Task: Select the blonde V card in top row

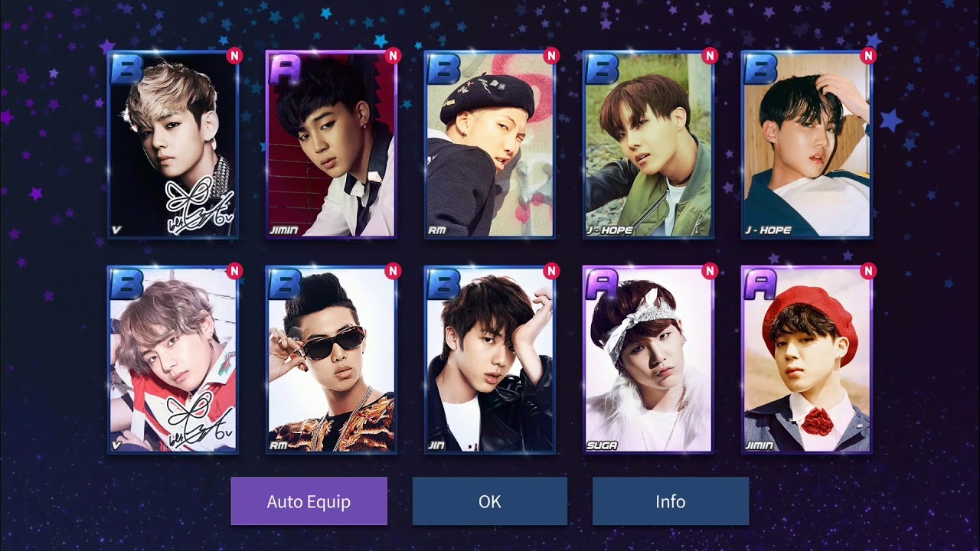Action: tap(173, 145)
